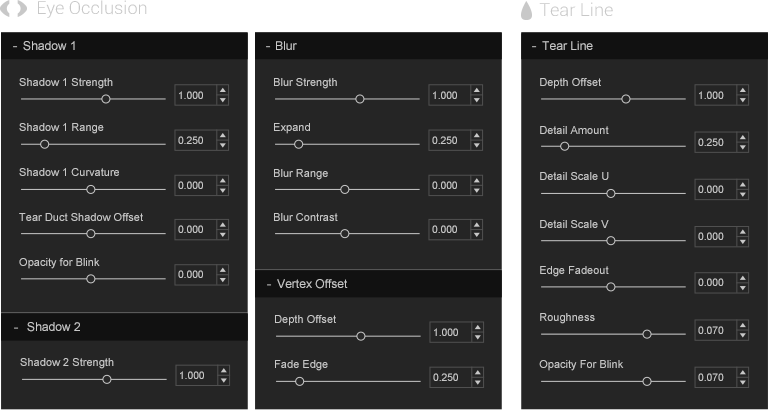Collapse the Tear Line section
This screenshot has width=768, height=410.
click(x=534, y=46)
